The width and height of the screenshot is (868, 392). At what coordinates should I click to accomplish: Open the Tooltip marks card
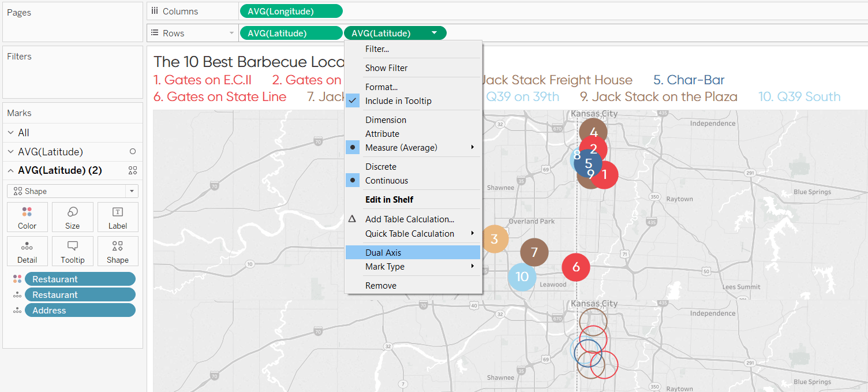point(72,251)
